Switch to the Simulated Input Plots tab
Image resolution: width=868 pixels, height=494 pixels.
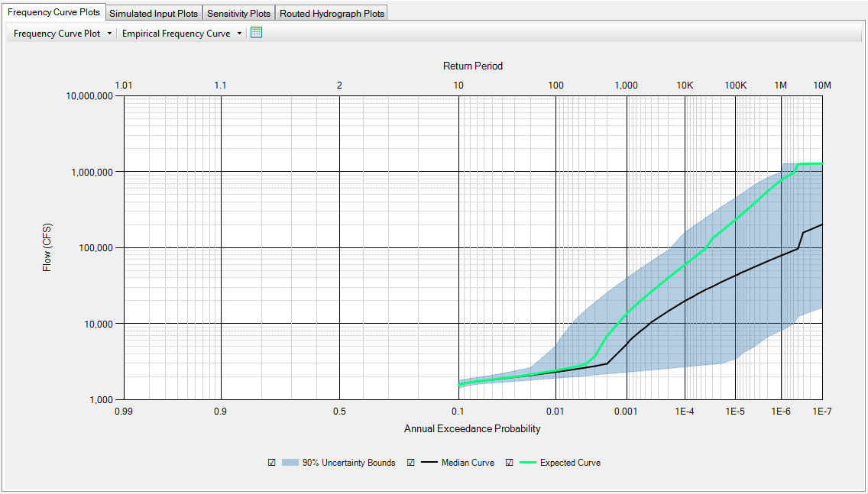[x=153, y=12]
